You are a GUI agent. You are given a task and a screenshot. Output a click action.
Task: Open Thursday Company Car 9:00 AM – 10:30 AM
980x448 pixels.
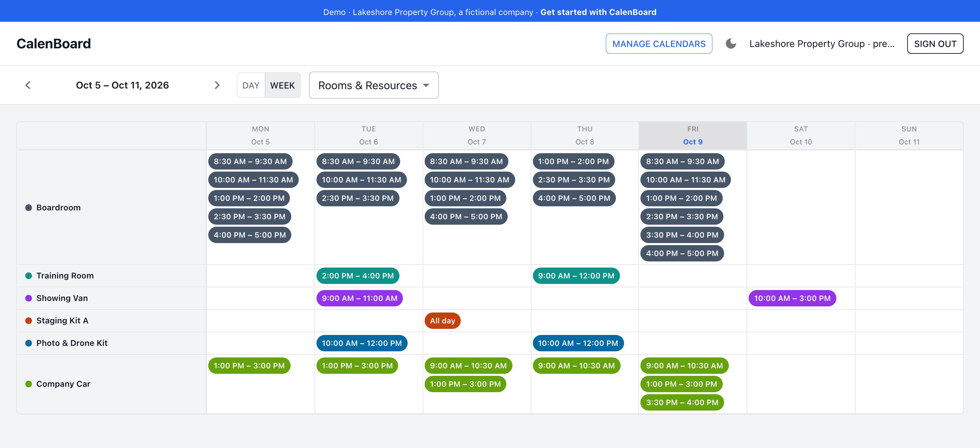click(576, 365)
